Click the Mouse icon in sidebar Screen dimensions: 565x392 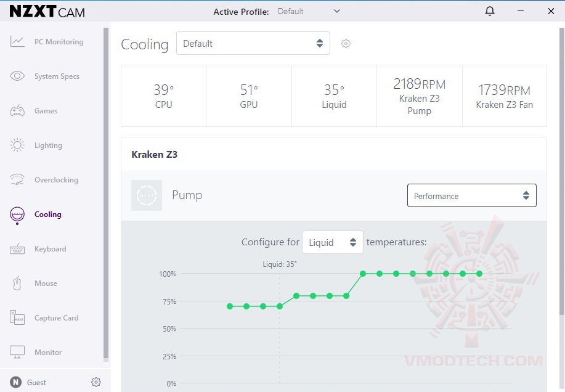(17, 283)
